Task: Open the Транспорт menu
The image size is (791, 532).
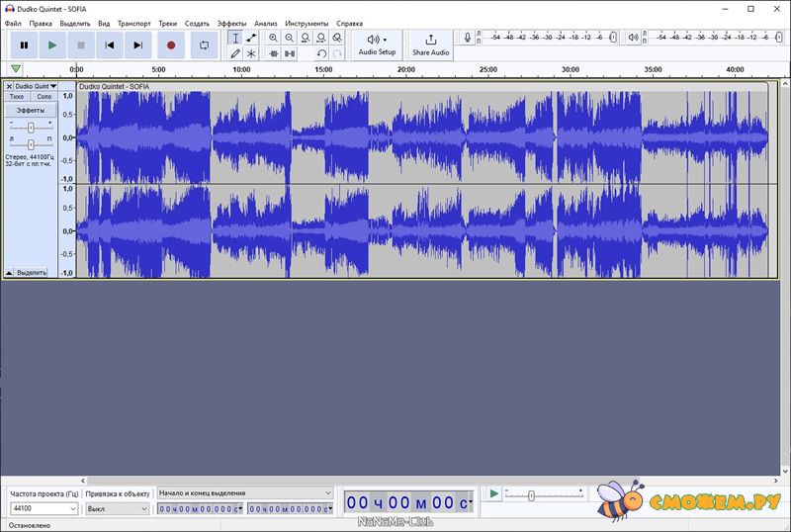Action: pyautogui.click(x=133, y=22)
